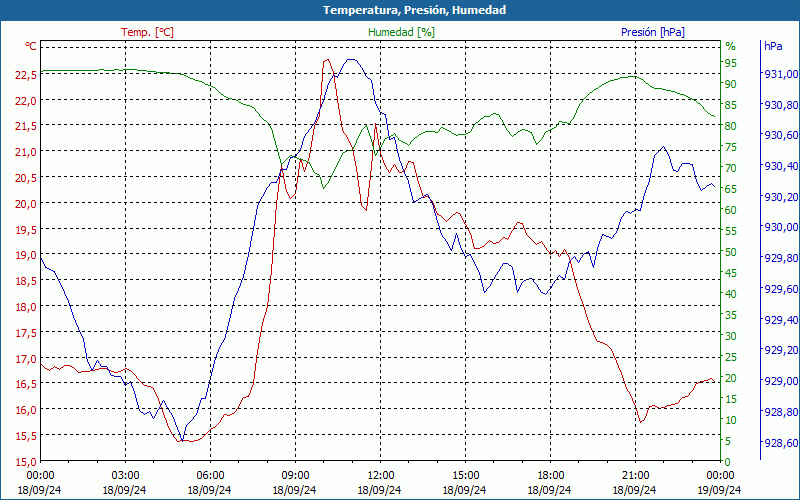Click the '18:00' time axis label
The image size is (800, 500).
point(550,476)
